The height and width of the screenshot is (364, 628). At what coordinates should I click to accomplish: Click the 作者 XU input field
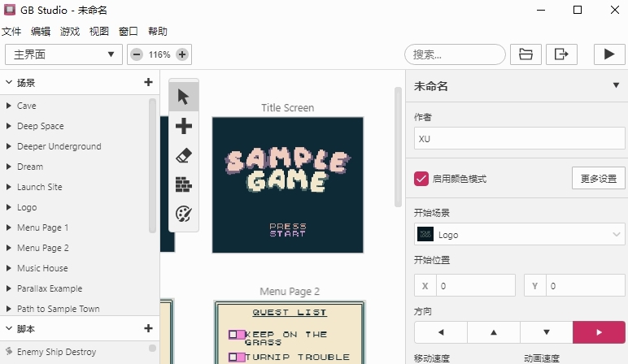[520, 138]
